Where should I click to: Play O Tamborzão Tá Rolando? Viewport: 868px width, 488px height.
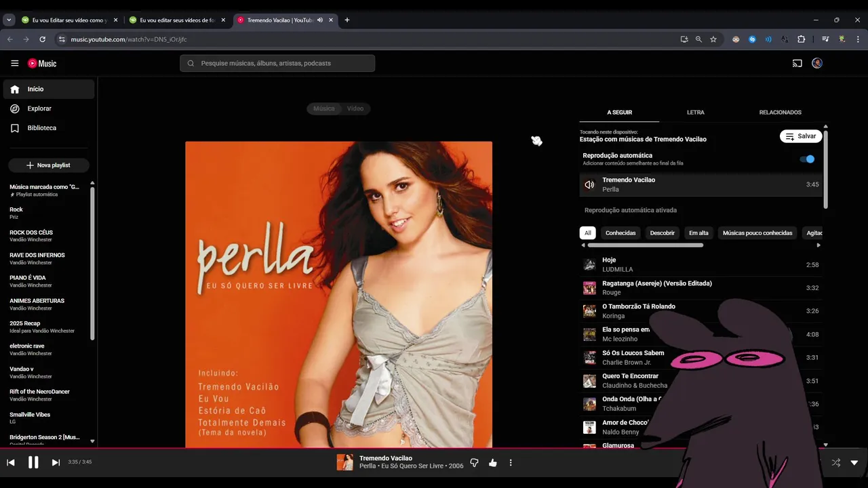[701, 311]
